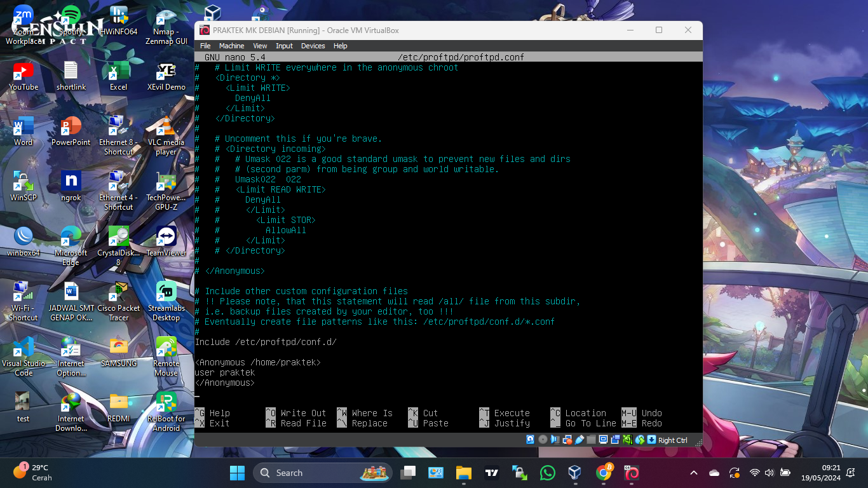The width and height of the screenshot is (868, 488).
Task: Click the optical disk indicator in VirtualBox status bar
Action: pos(543,440)
